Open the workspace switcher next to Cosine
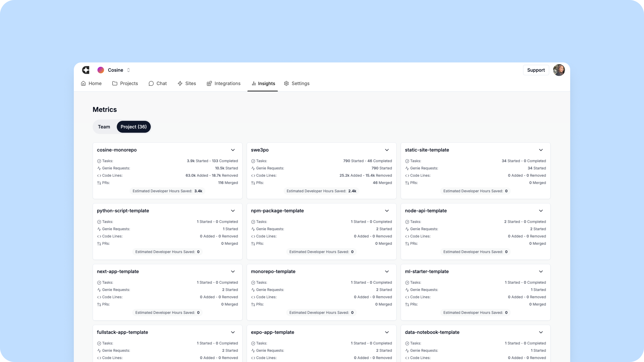Image resolution: width=644 pixels, height=362 pixels. coord(128,70)
